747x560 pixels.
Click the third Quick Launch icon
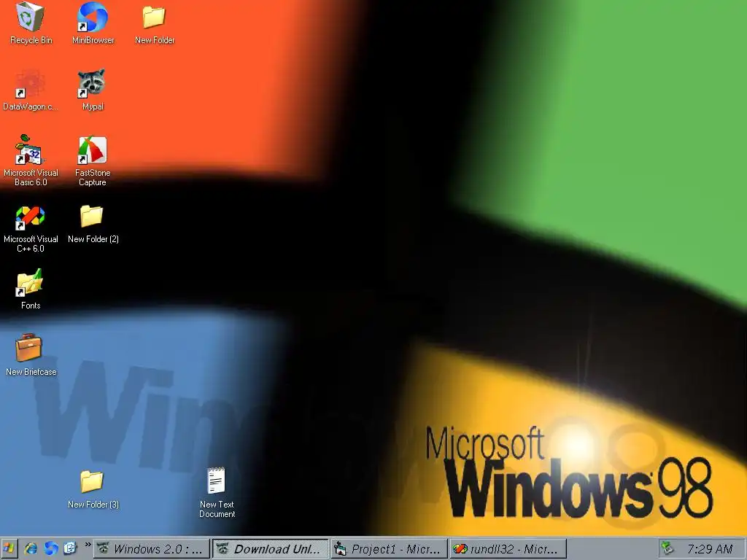point(71,548)
